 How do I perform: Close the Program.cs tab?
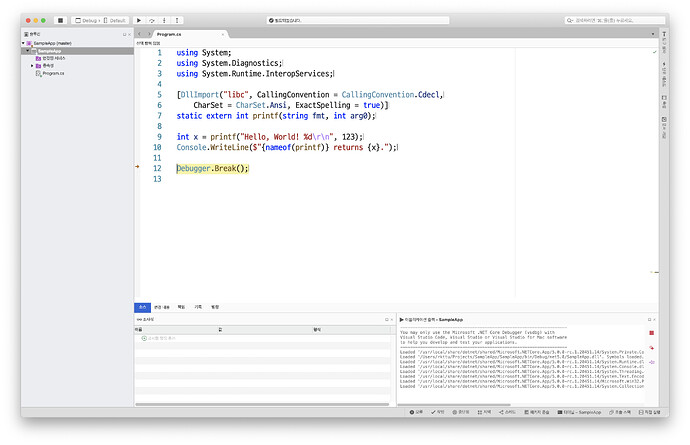tap(223, 34)
